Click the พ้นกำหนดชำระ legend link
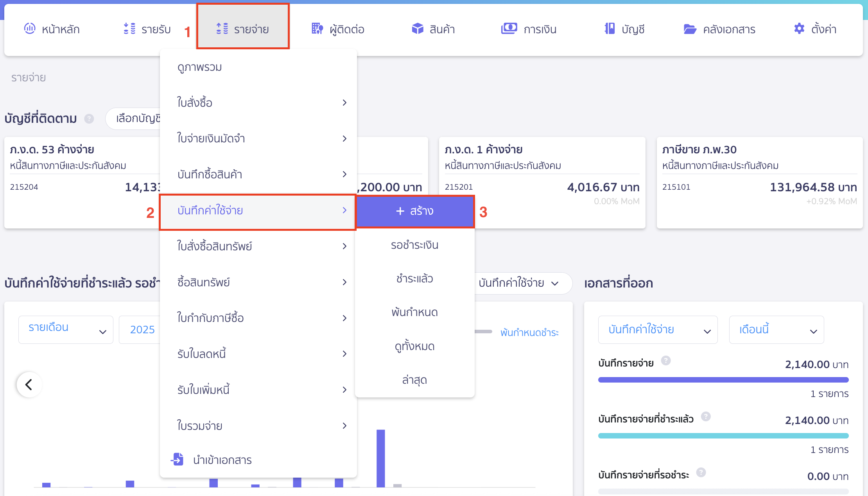Screen dimensions: 868x496 point(529,332)
